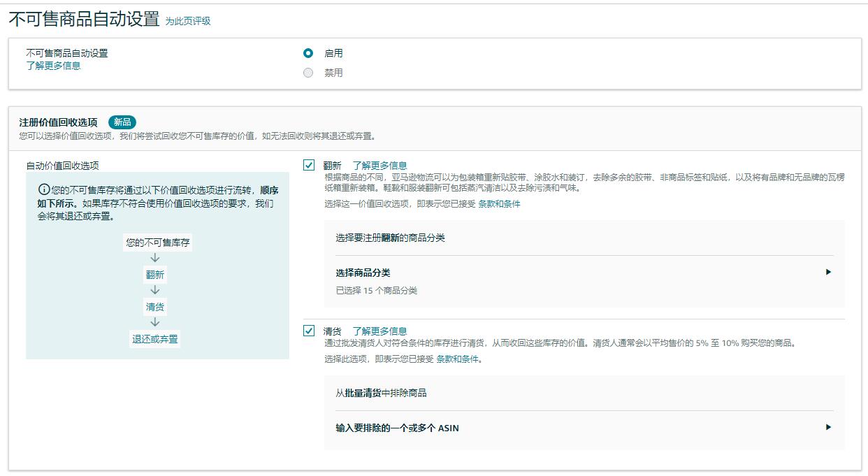Click the horizontal scrollbar at page bottom
868x476 pixels.
pos(433,473)
